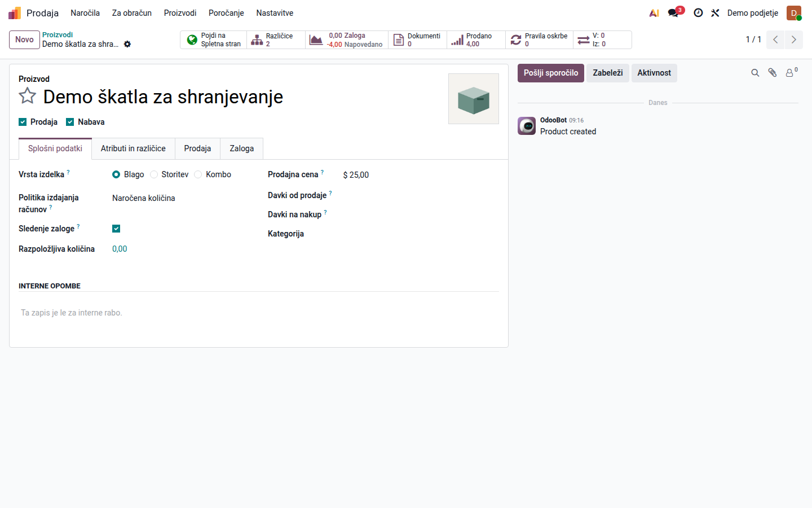Open the user avatar menu

(x=794, y=13)
